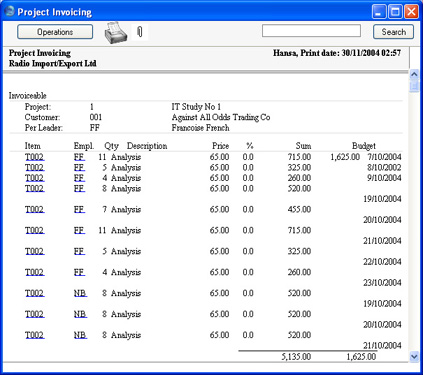Open the FF employee link in the first row
The image size is (423, 375).
tap(79, 157)
